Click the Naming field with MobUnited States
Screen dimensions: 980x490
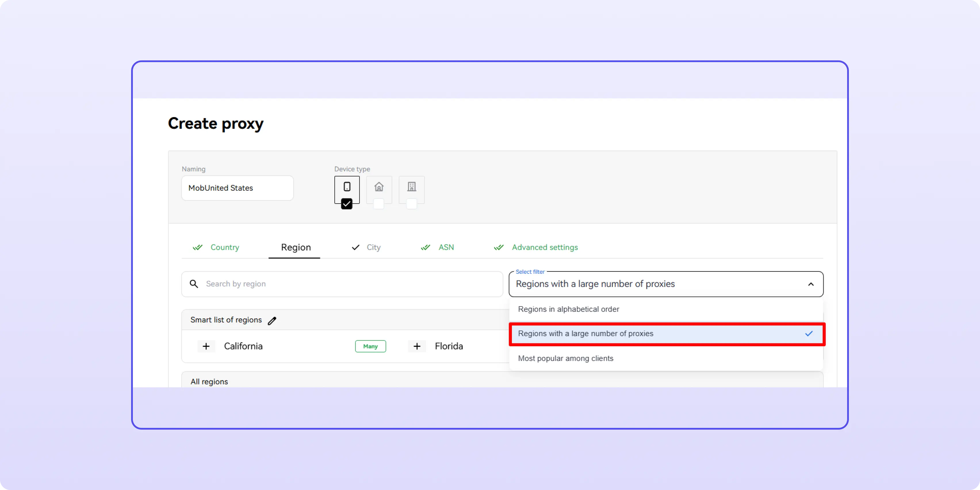pos(238,188)
